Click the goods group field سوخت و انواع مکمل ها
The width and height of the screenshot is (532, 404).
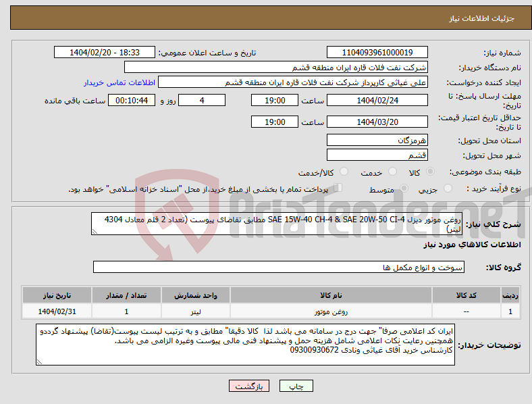tap(279, 267)
